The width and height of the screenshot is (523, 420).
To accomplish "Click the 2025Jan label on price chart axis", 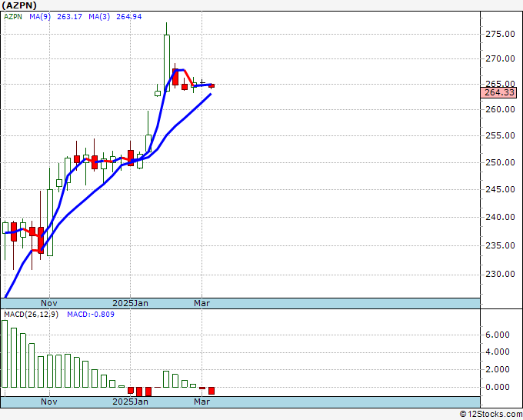I will [131, 303].
